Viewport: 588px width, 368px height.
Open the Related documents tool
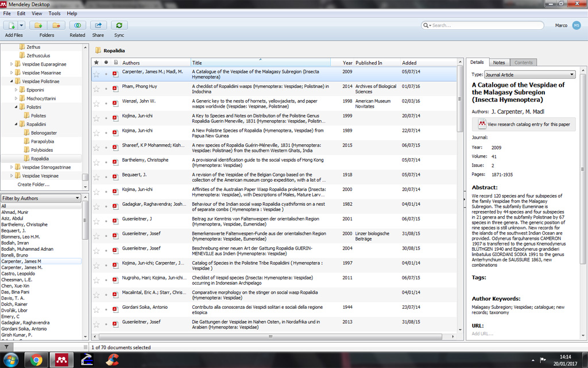coord(78,25)
